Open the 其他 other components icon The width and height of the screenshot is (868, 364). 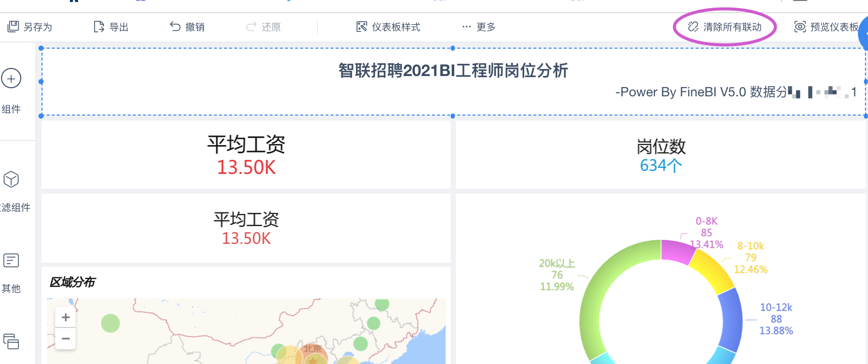tap(11, 261)
